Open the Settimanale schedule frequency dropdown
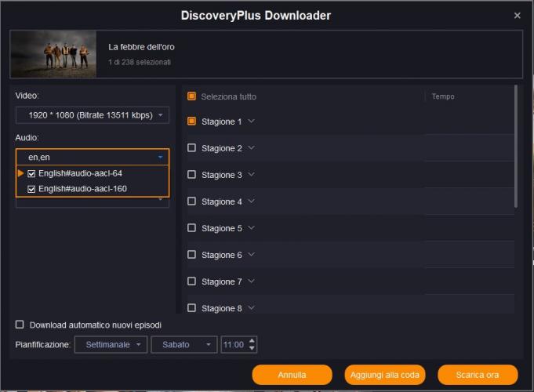 111,345
